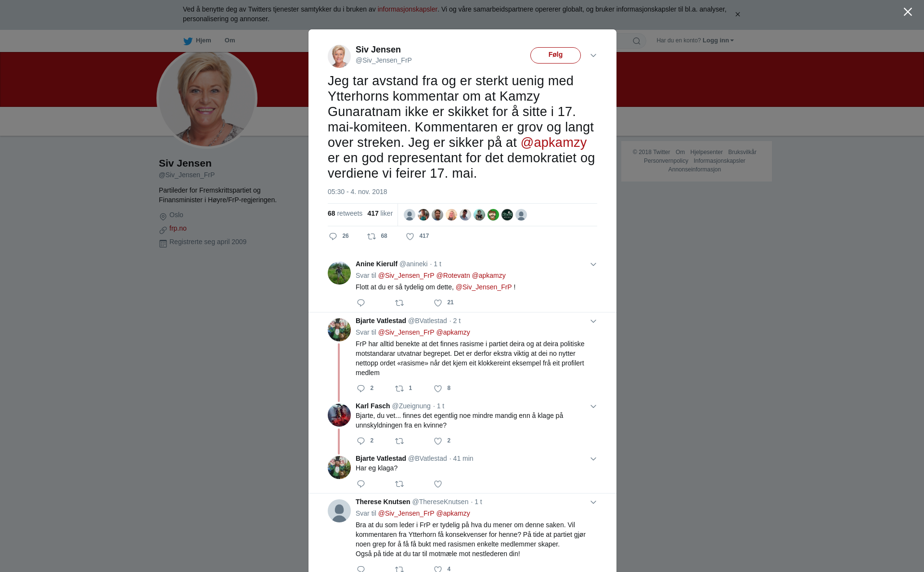The width and height of the screenshot is (924, 572).
Task: Expand options on Karl Fasch's tweet
Action: pos(593,406)
